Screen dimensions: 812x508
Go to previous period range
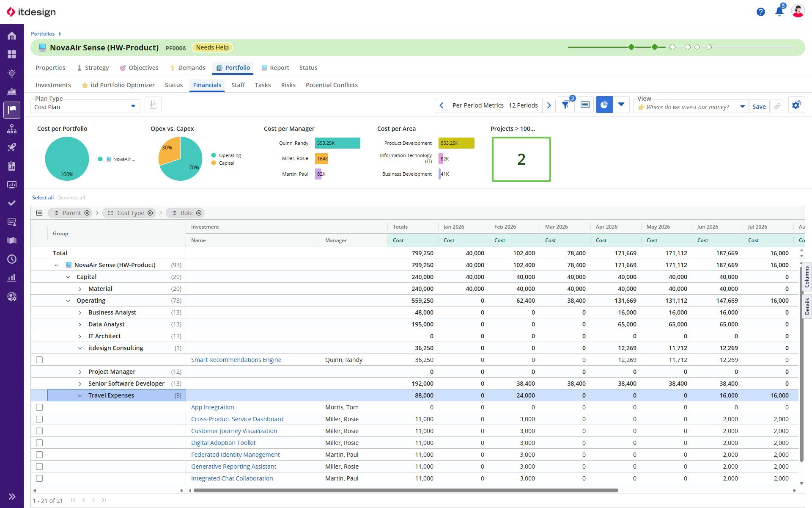click(x=442, y=105)
